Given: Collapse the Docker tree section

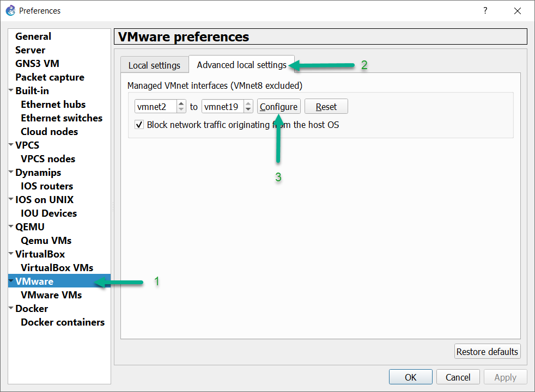Looking at the screenshot, I should click(11, 308).
